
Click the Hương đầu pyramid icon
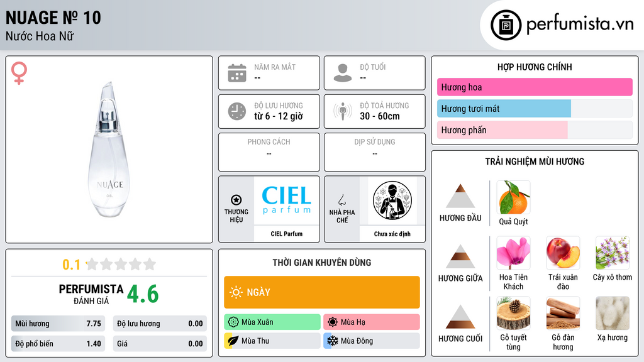(460, 196)
